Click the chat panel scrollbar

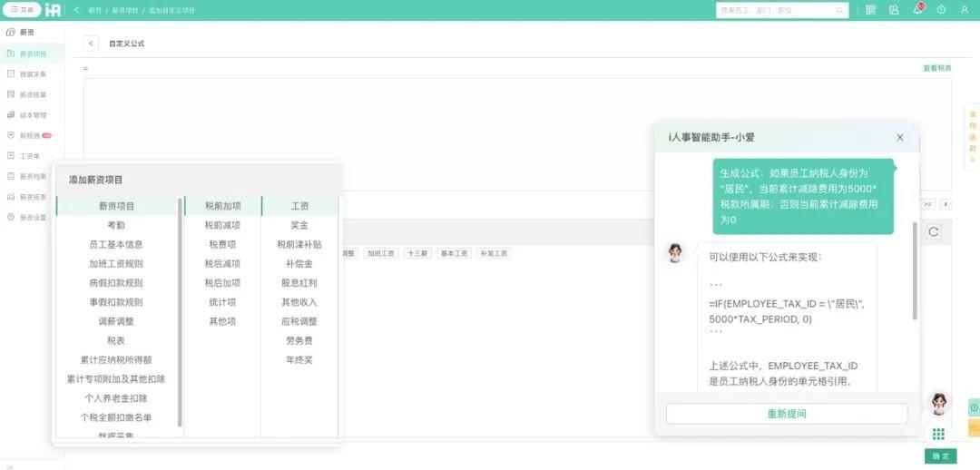(x=915, y=270)
